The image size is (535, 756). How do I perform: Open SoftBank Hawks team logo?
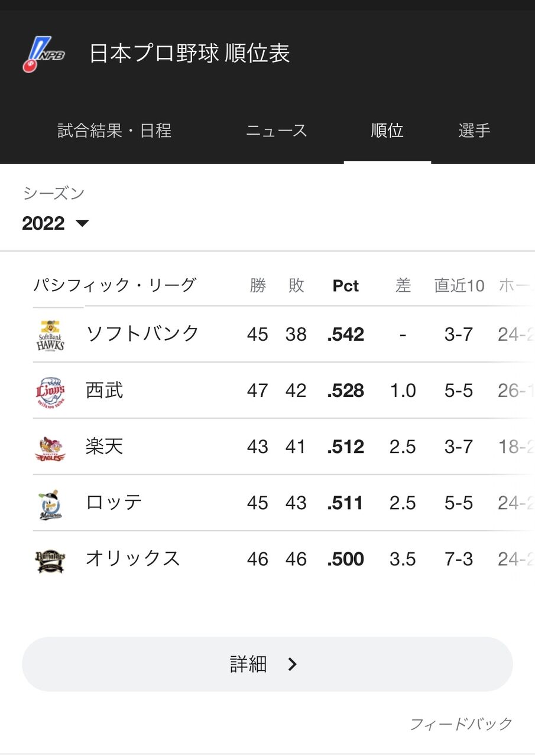[x=50, y=334]
